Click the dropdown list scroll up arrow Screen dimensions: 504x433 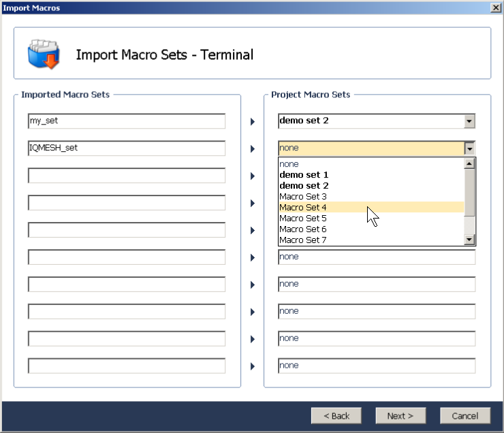click(x=470, y=164)
